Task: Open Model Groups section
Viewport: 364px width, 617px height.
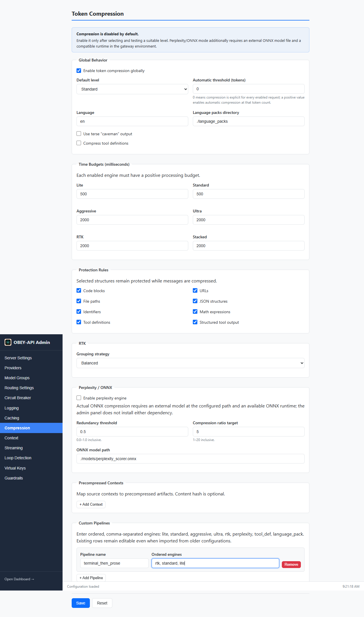Action: point(31,378)
